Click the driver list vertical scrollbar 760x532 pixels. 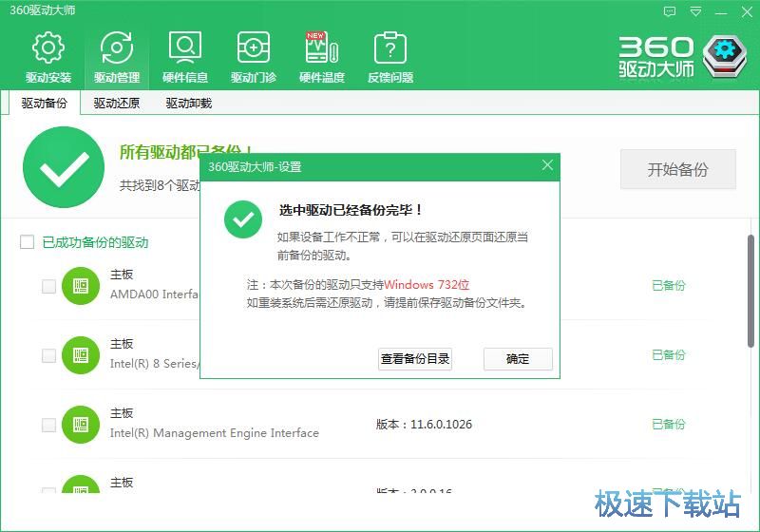coord(750,291)
